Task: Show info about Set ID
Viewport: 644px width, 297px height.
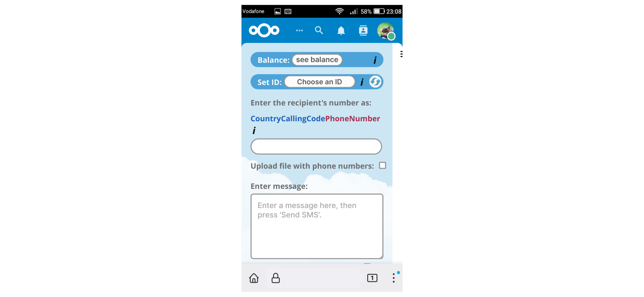Action: click(362, 82)
